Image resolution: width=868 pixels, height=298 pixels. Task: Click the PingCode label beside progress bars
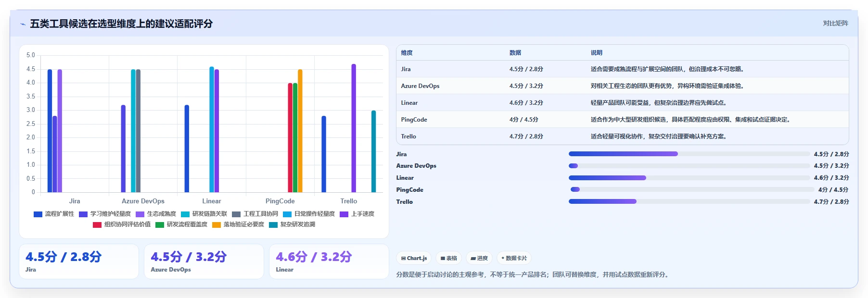click(x=409, y=190)
